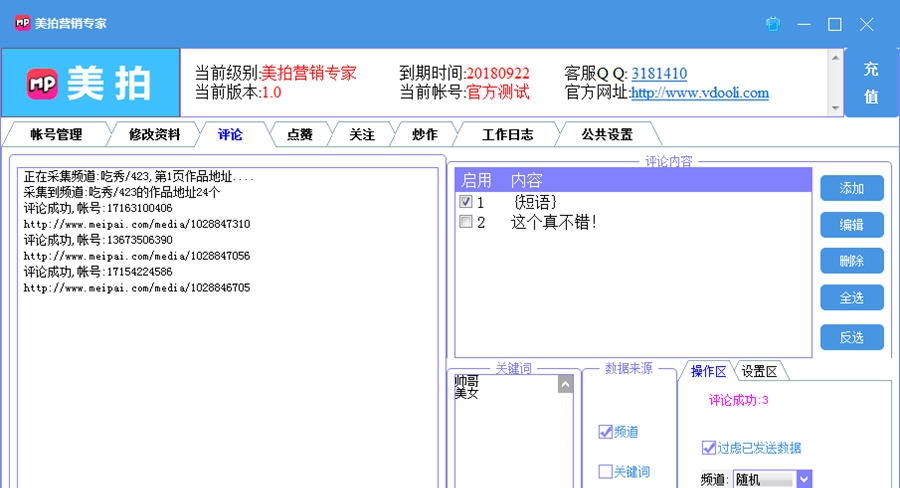The width and height of the screenshot is (900, 488).
Task: Click the 充值 recharge button
Action: click(x=870, y=83)
